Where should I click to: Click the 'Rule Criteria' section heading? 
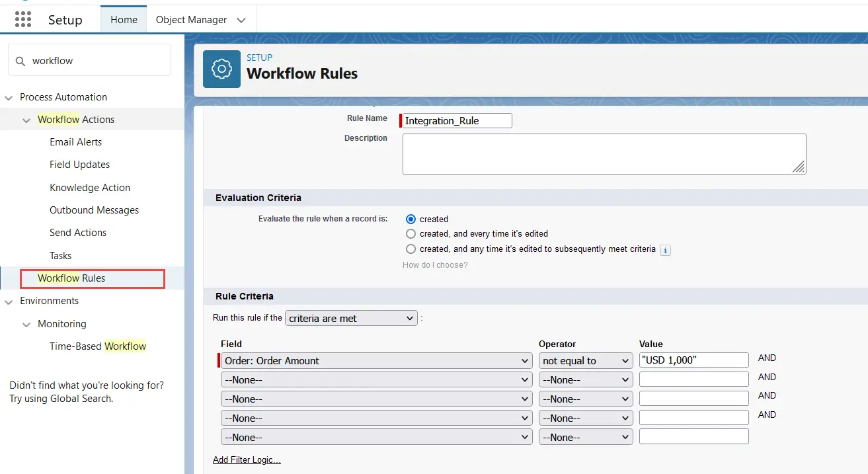(x=245, y=296)
